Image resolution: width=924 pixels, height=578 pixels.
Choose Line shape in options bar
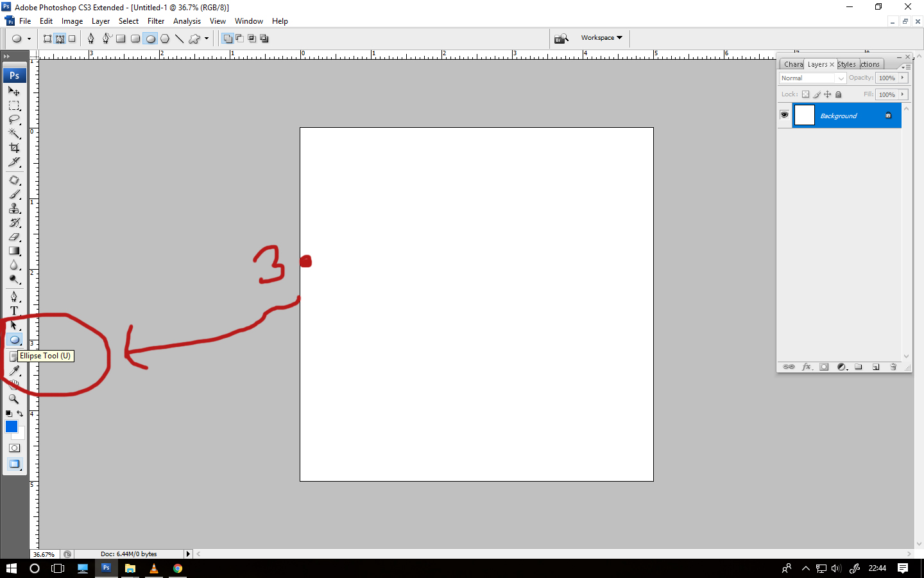click(x=180, y=39)
